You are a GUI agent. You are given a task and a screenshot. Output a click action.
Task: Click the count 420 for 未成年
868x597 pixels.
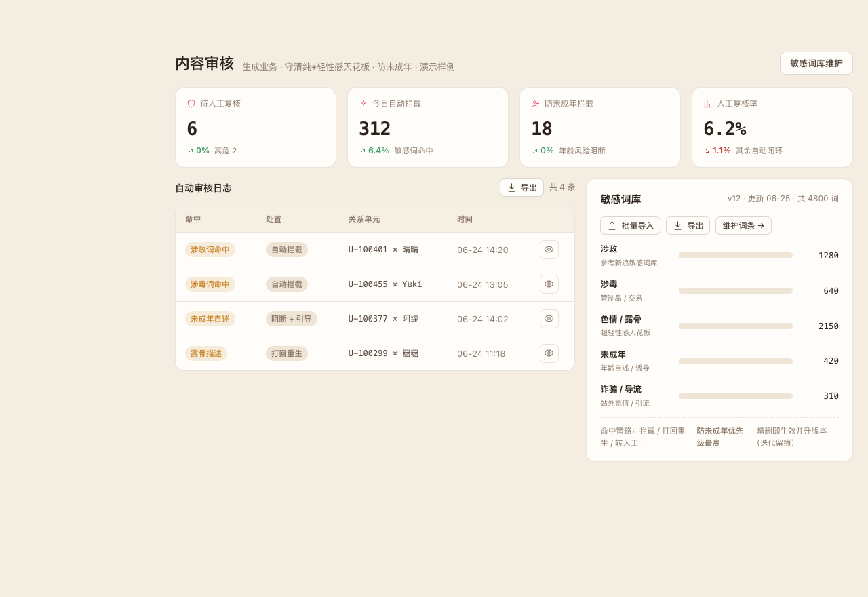point(831,361)
